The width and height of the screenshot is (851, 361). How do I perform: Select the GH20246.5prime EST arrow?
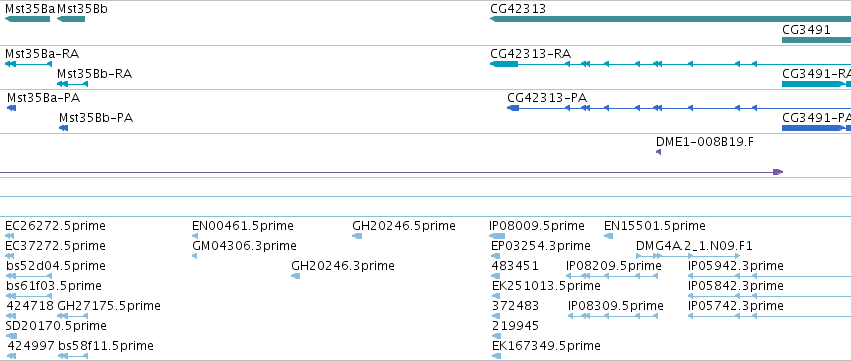tap(357, 236)
